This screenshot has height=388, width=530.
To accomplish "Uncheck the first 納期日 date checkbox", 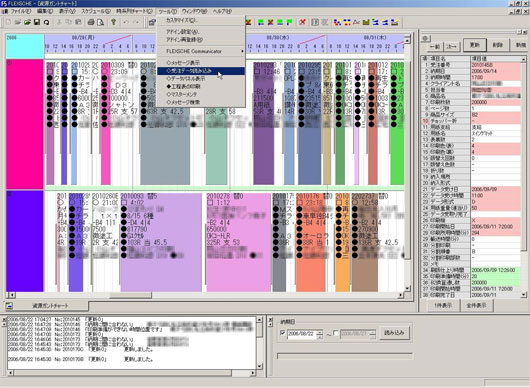I will [x=283, y=333].
